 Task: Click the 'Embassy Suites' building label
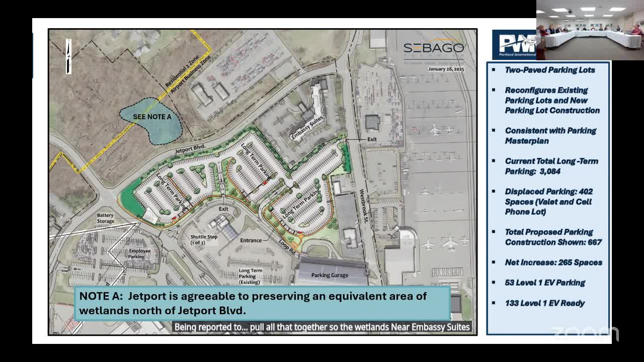pyautogui.click(x=307, y=129)
